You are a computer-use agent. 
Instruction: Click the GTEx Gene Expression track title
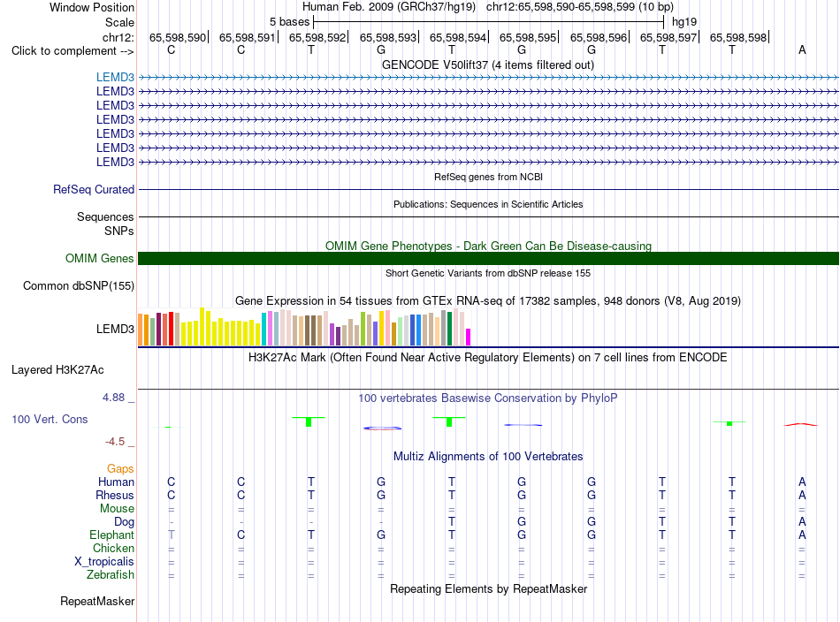[x=488, y=300]
